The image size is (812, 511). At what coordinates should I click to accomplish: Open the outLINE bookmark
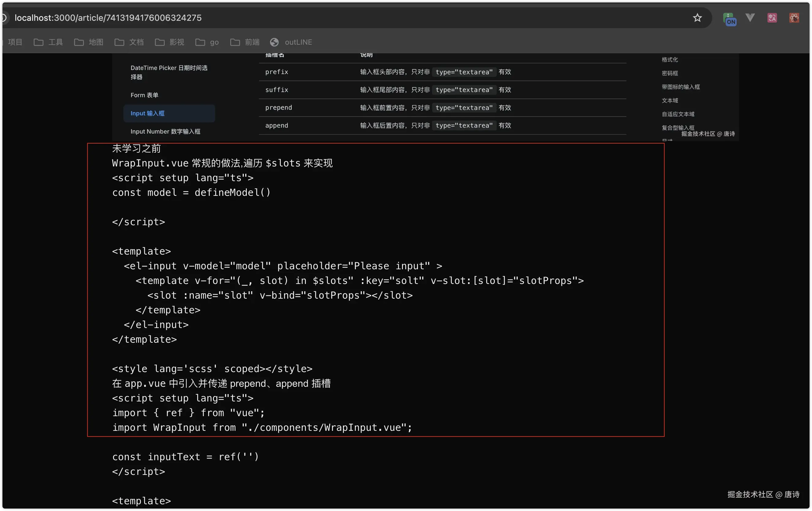point(291,42)
